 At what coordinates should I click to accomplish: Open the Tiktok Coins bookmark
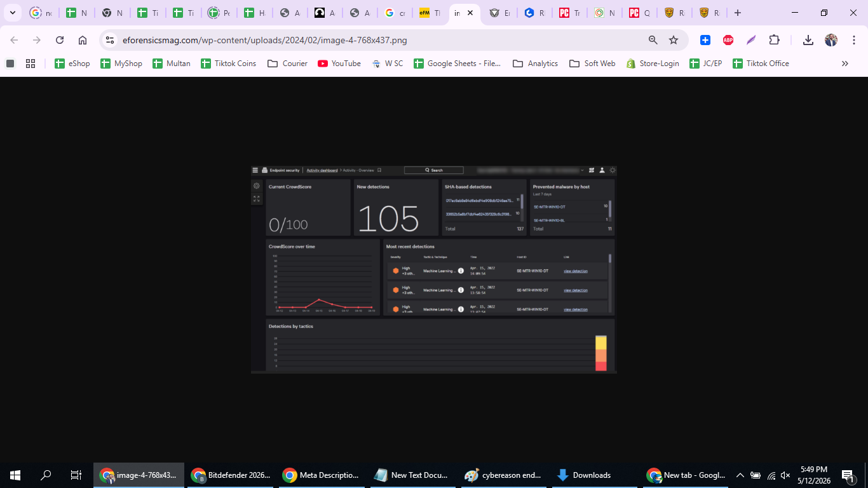[x=229, y=64]
